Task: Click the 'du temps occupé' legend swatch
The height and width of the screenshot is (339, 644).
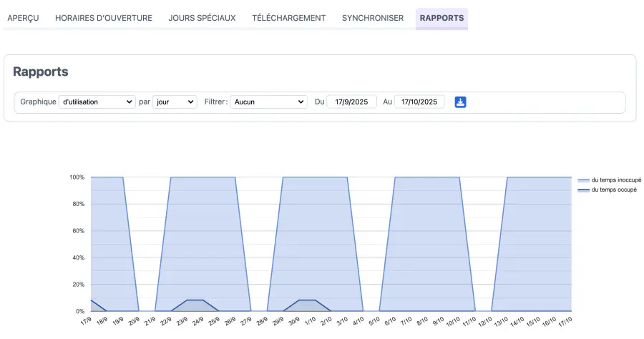Action: tap(583, 190)
